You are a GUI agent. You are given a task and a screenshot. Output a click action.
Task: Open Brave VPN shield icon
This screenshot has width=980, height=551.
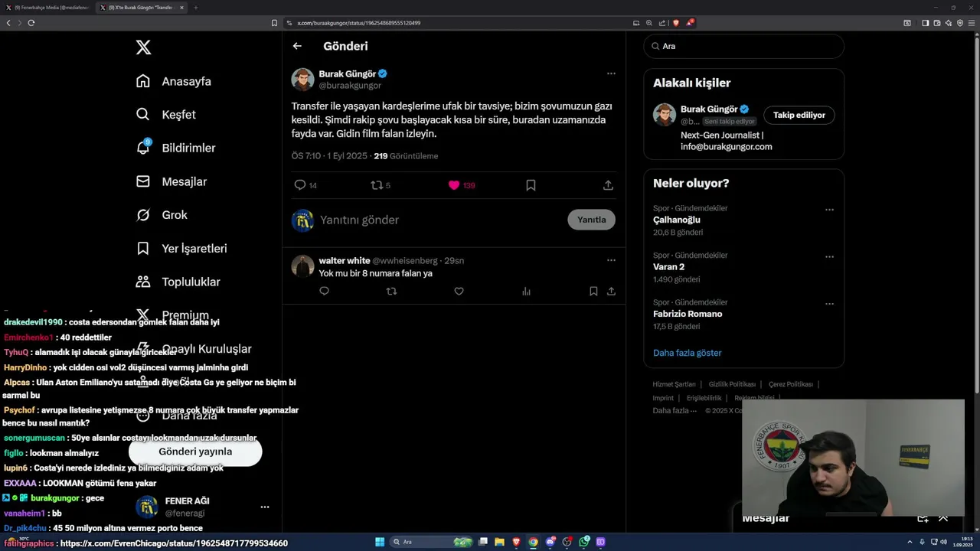pos(960,23)
